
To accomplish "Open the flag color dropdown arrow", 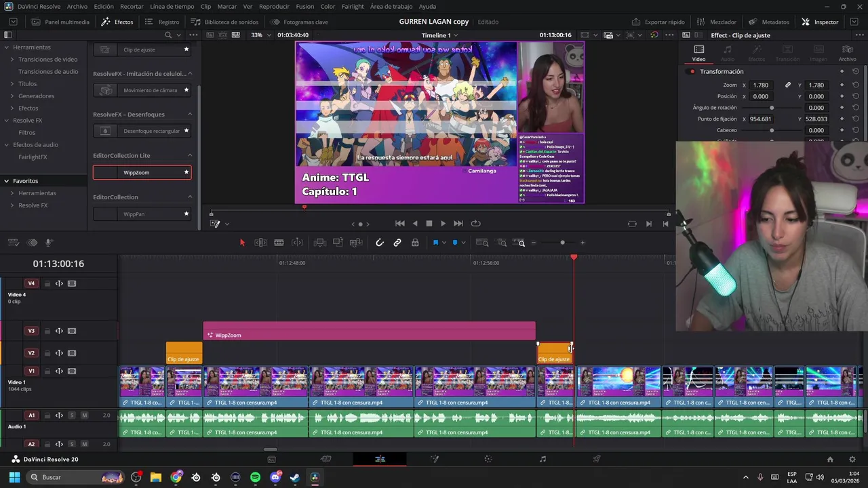I will tap(443, 243).
